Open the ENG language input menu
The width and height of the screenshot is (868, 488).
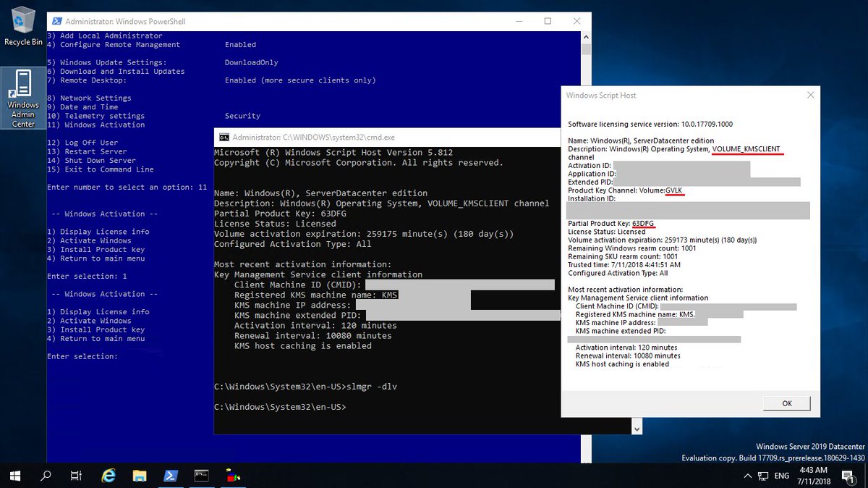point(781,476)
